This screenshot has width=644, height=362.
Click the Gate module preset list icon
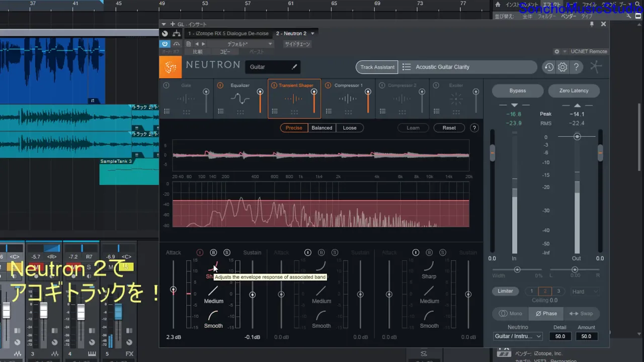167,112
